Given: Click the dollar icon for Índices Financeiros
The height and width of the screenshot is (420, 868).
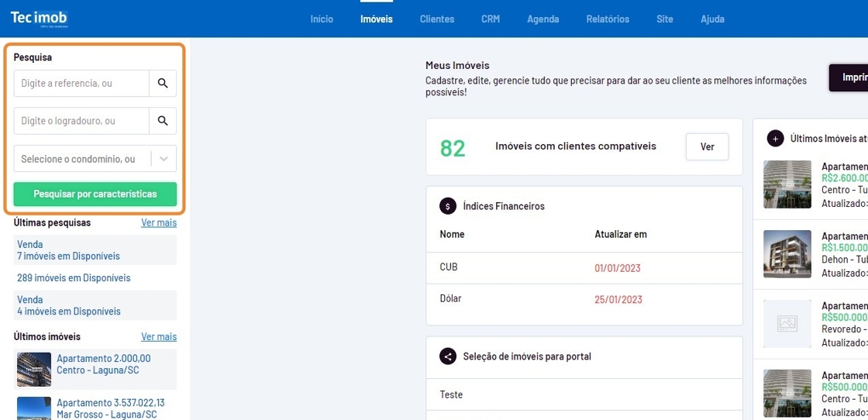Looking at the screenshot, I should pos(448,206).
